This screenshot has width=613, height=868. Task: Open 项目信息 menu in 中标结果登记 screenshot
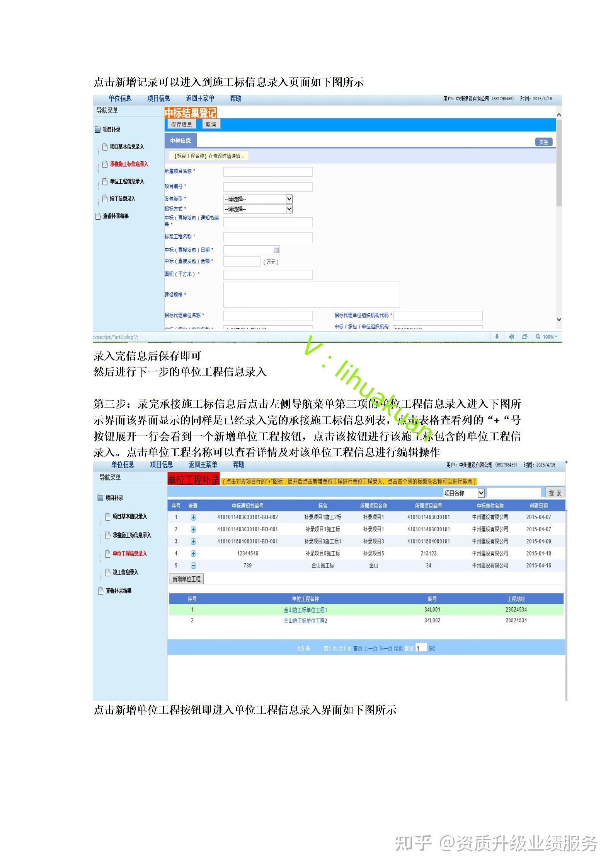pyautogui.click(x=158, y=98)
